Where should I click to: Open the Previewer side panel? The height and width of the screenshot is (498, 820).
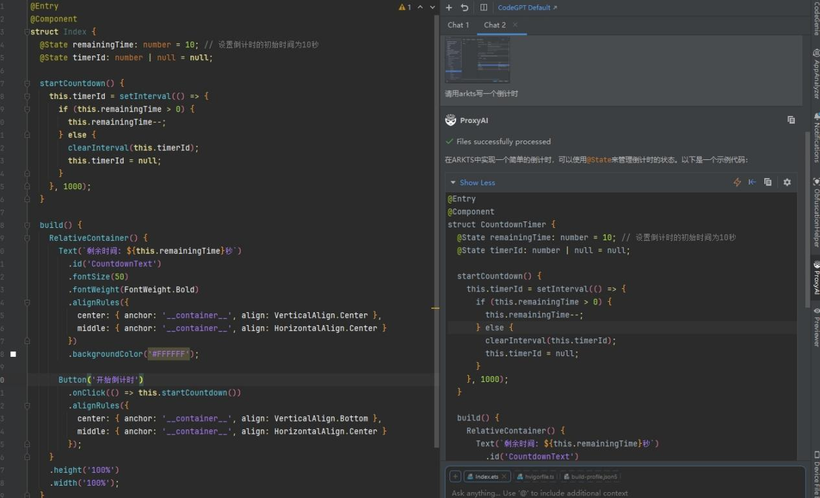(x=815, y=327)
